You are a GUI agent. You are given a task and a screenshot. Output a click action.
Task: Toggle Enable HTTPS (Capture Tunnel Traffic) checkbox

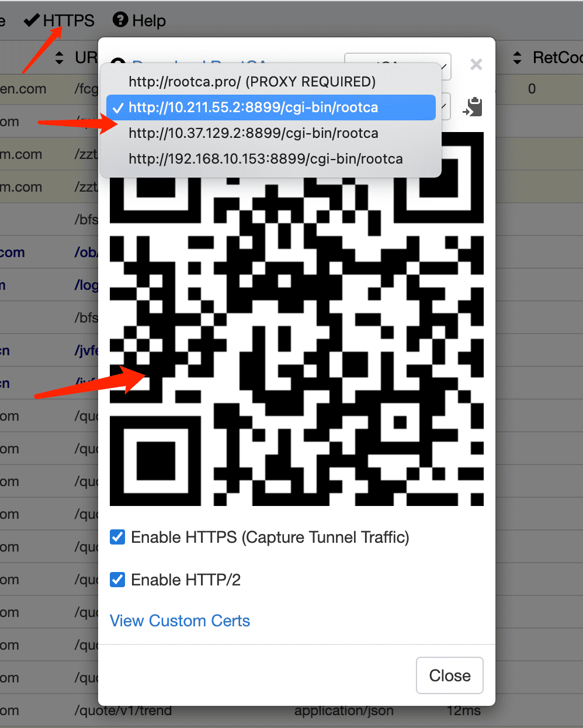click(117, 537)
